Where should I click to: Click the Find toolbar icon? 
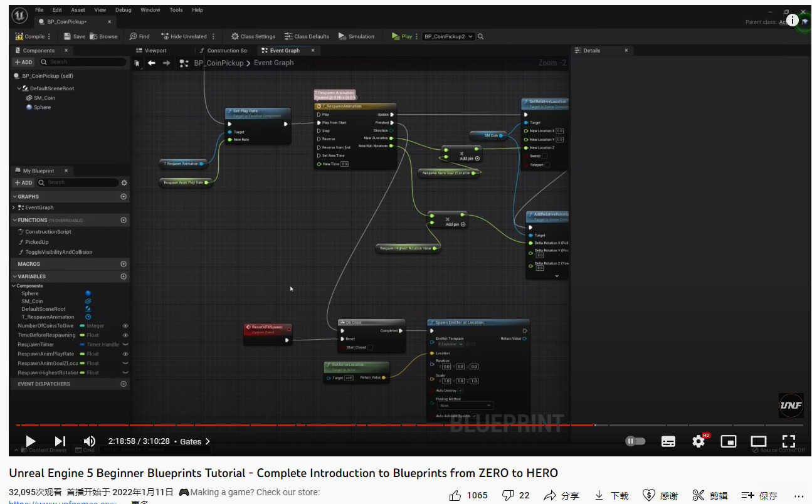click(x=133, y=36)
